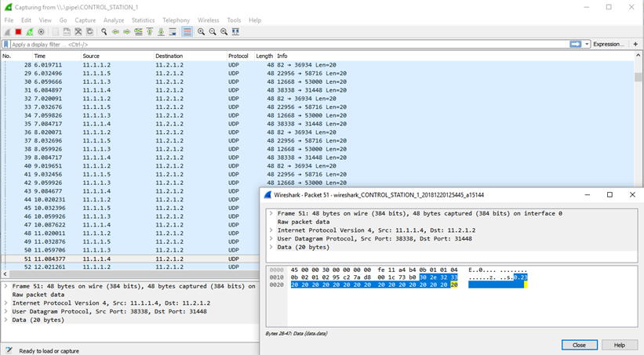Click the Go to specified packet icon
The height and width of the screenshot is (355, 644).
(x=138, y=31)
